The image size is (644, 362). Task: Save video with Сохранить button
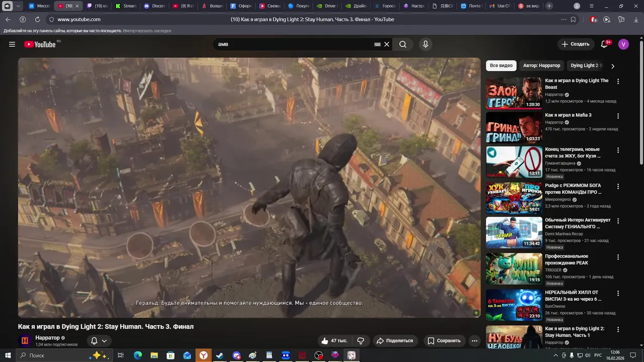tap(444, 340)
